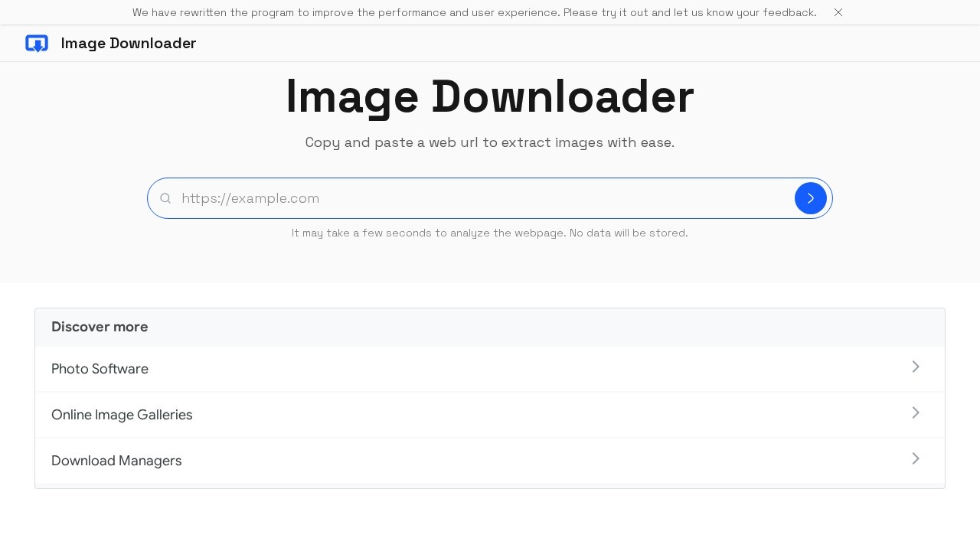980x551 pixels.
Task: Click the Discover more section header
Action: pyautogui.click(x=100, y=327)
